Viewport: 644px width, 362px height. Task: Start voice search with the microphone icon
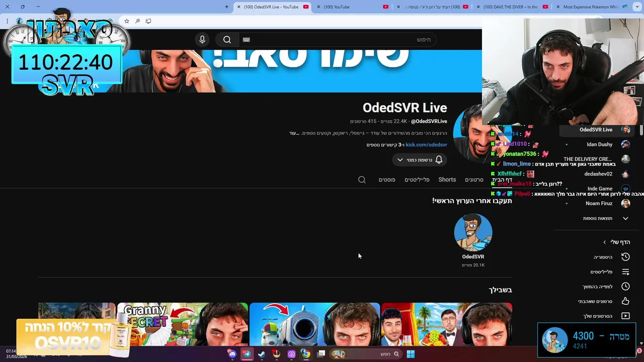coord(202,40)
